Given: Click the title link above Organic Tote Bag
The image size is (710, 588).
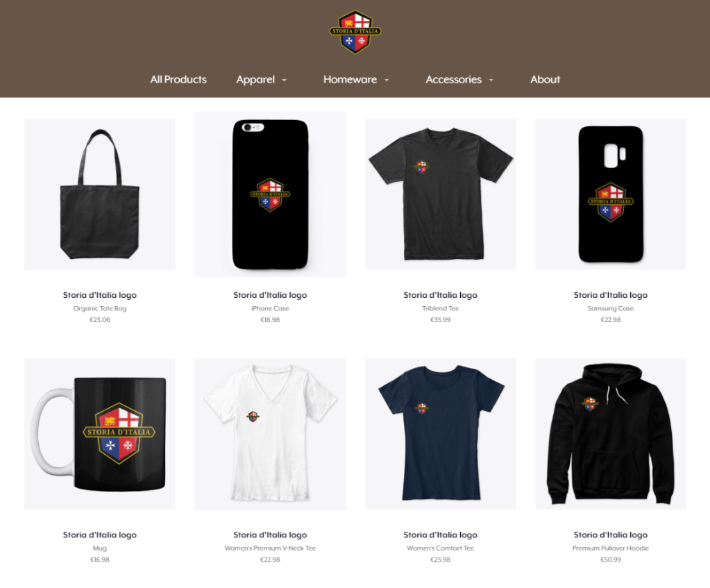Looking at the screenshot, I should (100, 295).
